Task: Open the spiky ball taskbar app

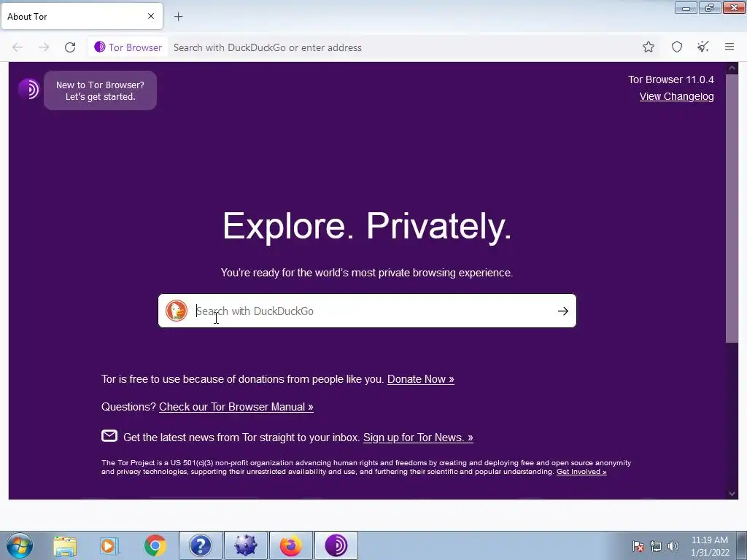Action: click(246, 546)
